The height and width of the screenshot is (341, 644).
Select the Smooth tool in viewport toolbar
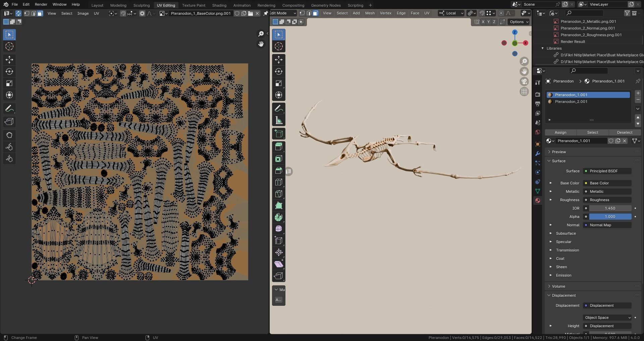pyautogui.click(x=279, y=229)
